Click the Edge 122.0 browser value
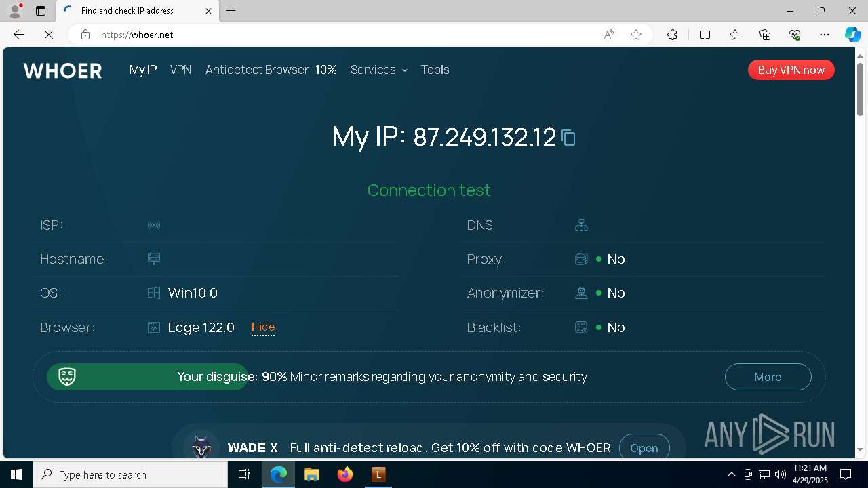The width and height of the screenshot is (868, 488). pyautogui.click(x=201, y=327)
